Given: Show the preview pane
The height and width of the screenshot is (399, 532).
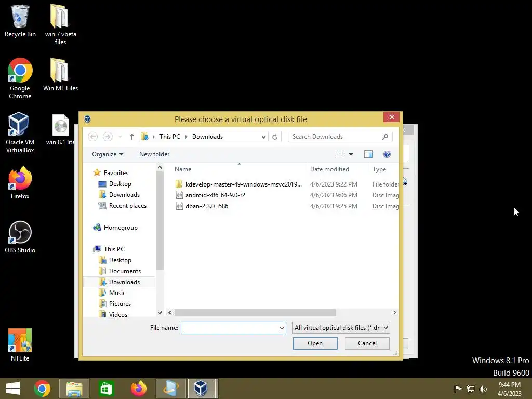Looking at the screenshot, I should 368,154.
